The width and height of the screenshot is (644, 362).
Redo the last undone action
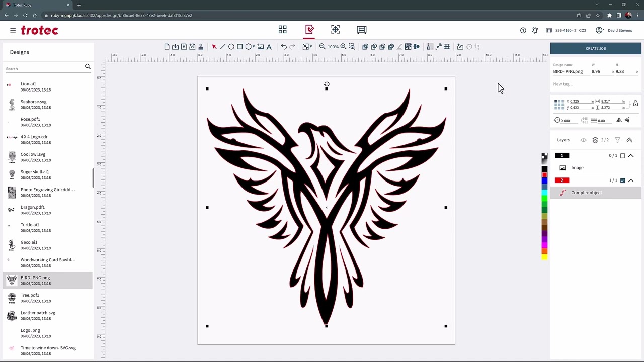(x=292, y=47)
